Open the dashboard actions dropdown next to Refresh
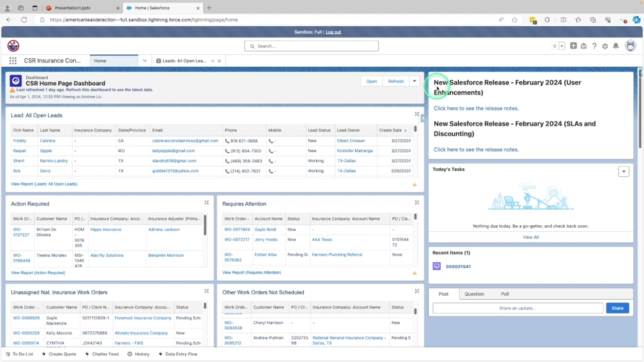The height and width of the screenshot is (362, 644). click(415, 81)
